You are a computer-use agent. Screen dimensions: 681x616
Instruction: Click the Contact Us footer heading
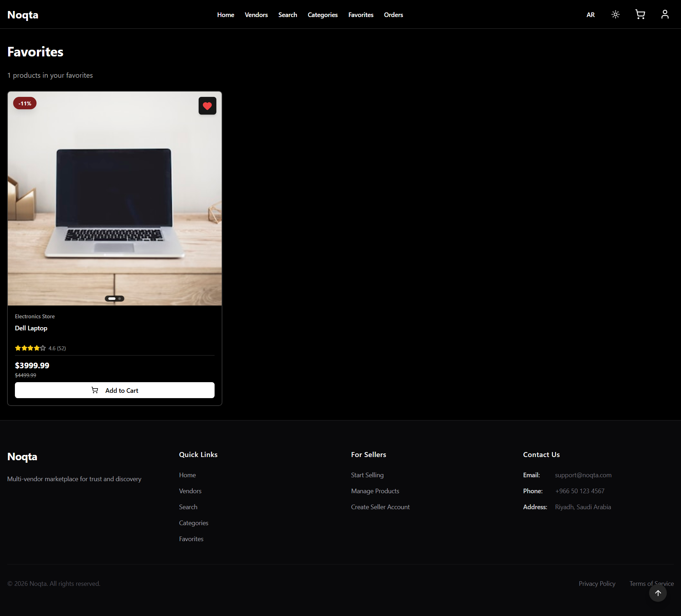tap(541, 455)
